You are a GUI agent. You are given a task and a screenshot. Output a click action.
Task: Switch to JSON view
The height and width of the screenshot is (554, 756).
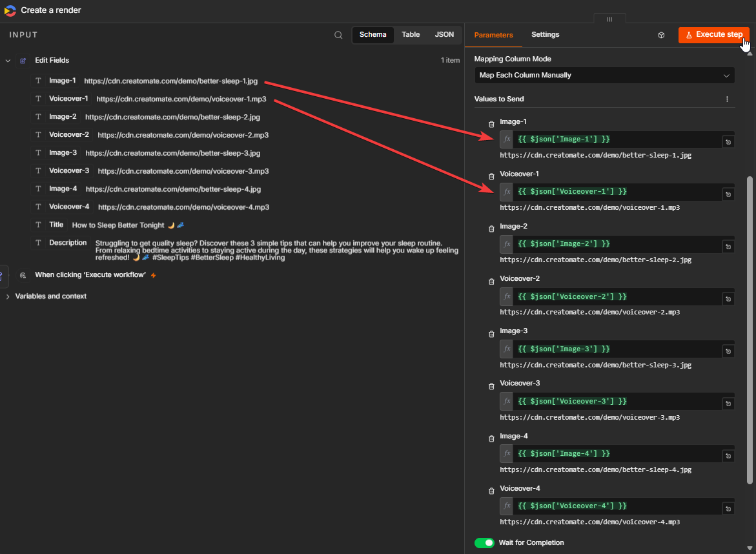[444, 35]
